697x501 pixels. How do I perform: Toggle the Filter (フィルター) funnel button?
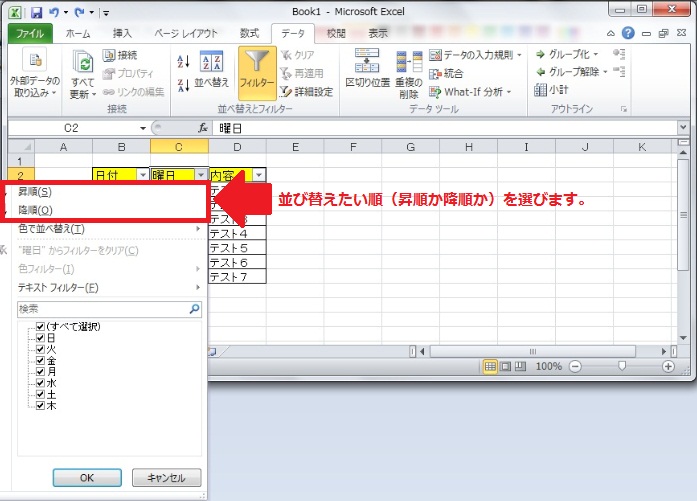[x=257, y=73]
